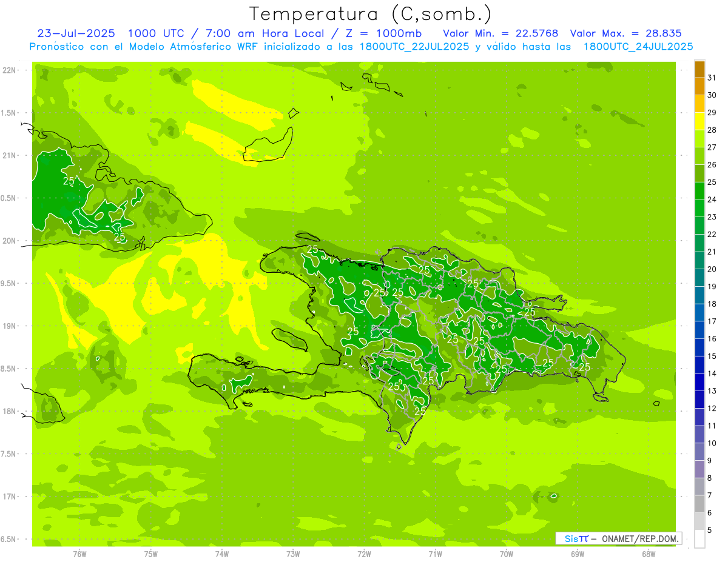Click the "SisTT – ONAMET/REP.DOM." credit box

click(x=619, y=538)
